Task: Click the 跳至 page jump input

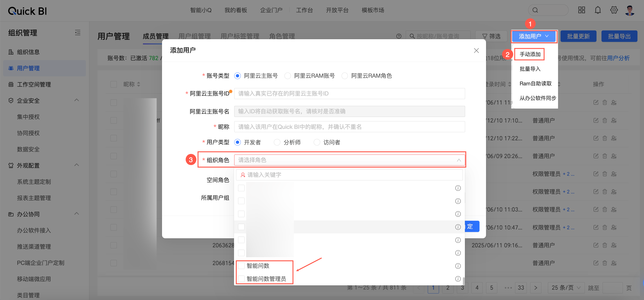Action: click(x=612, y=288)
